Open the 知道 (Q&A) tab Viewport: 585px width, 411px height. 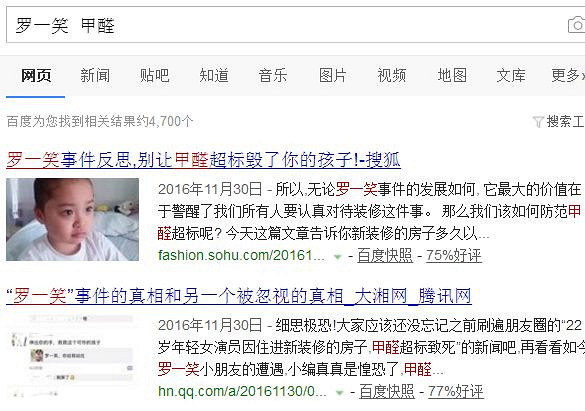(214, 75)
